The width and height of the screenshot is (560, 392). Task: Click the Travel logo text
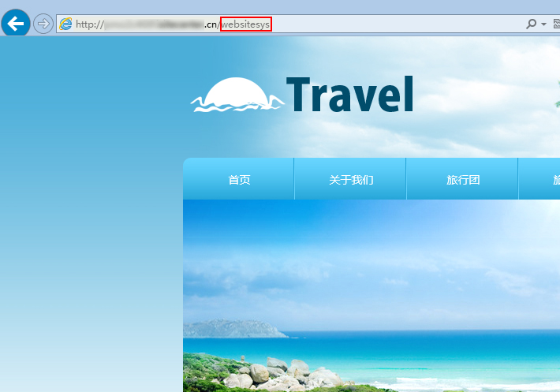coord(349,95)
